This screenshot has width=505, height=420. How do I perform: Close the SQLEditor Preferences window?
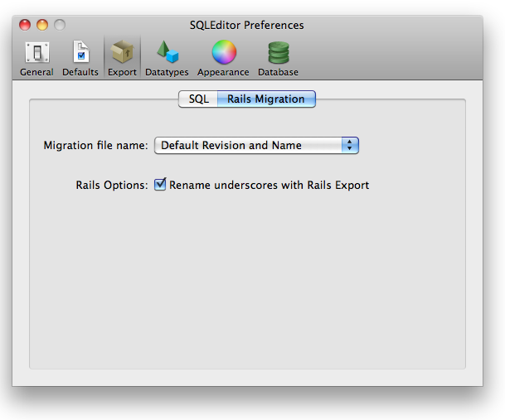pyautogui.click(x=25, y=25)
